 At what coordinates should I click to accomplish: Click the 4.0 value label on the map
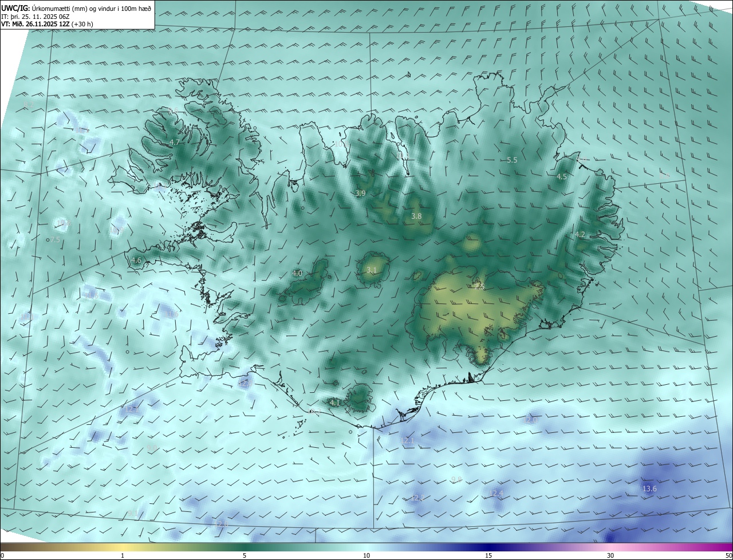(x=297, y=274)
